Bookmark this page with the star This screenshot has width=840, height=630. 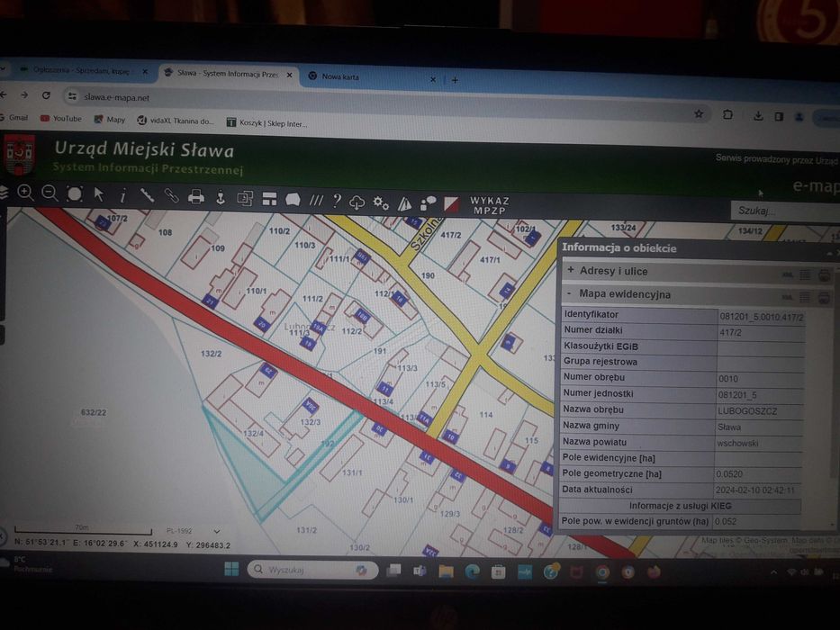[x=699, y=113]
